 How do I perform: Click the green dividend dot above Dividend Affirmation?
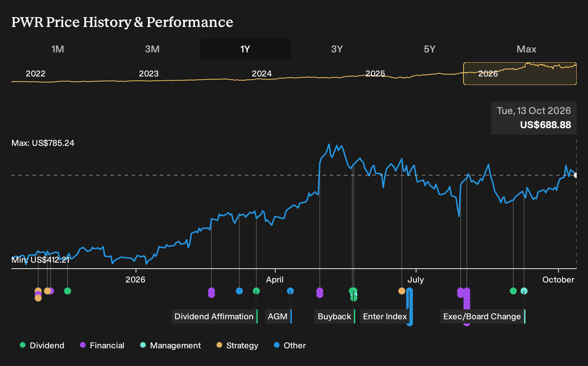[256, 291]
